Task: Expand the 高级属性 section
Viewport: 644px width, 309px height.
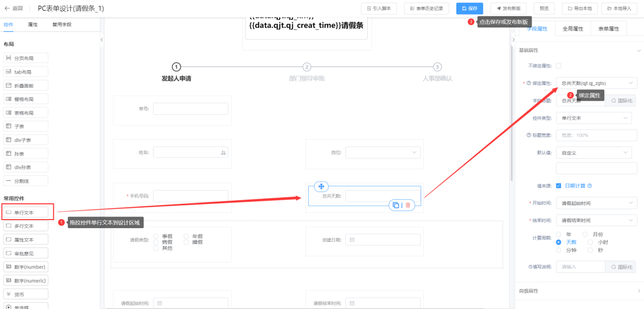Action: click(639, 291)
